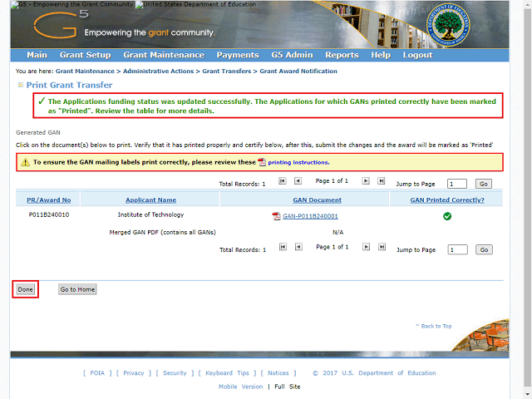Viewport: 532px width, 399px height.
Task: Toggle the Print Grant Transfer section icon
Action: pos(20,85)
